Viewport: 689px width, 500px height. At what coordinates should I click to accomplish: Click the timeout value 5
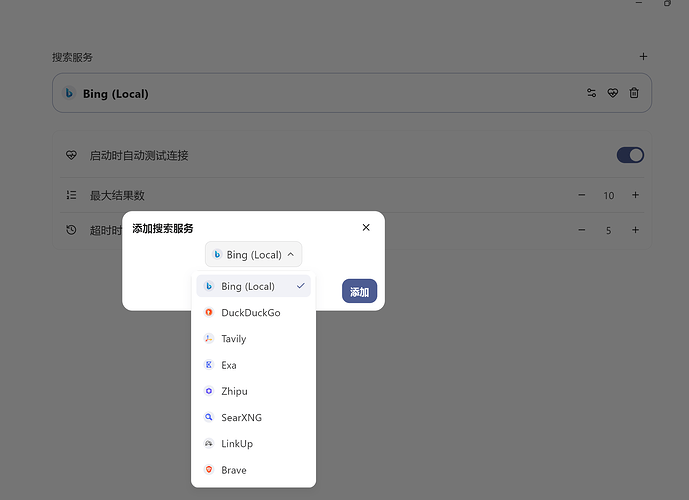point(609,230)
